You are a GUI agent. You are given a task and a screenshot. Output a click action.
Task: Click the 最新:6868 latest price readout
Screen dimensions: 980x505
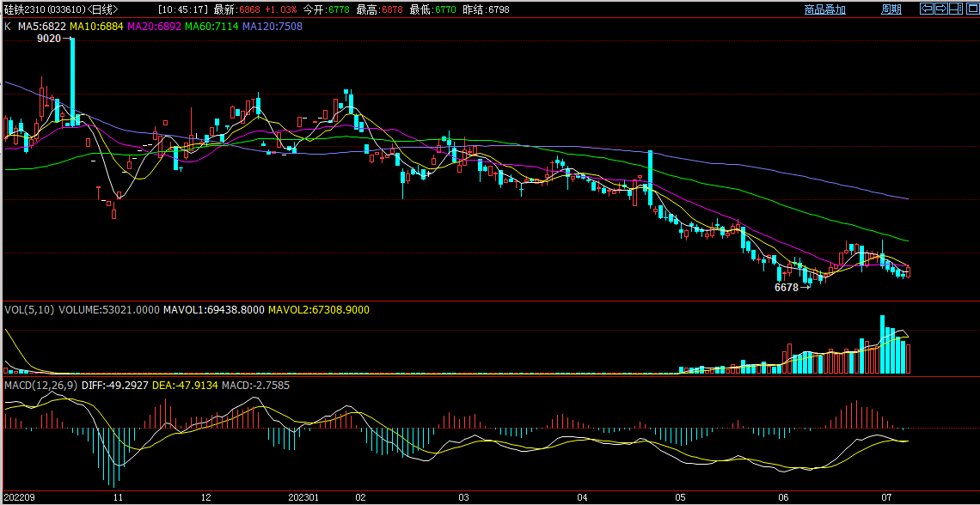pos(236,10)
